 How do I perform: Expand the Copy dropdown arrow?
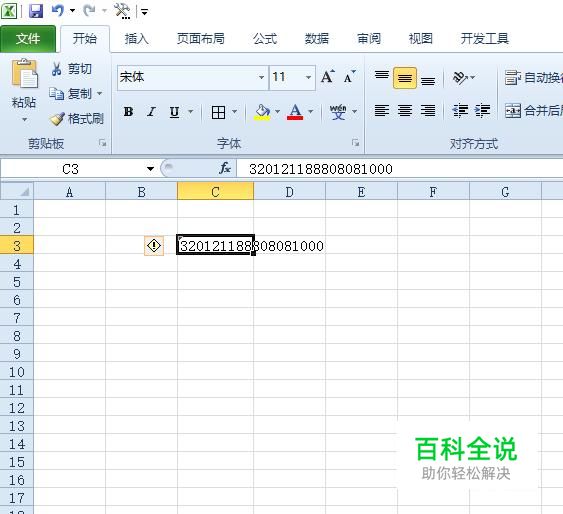99,94
